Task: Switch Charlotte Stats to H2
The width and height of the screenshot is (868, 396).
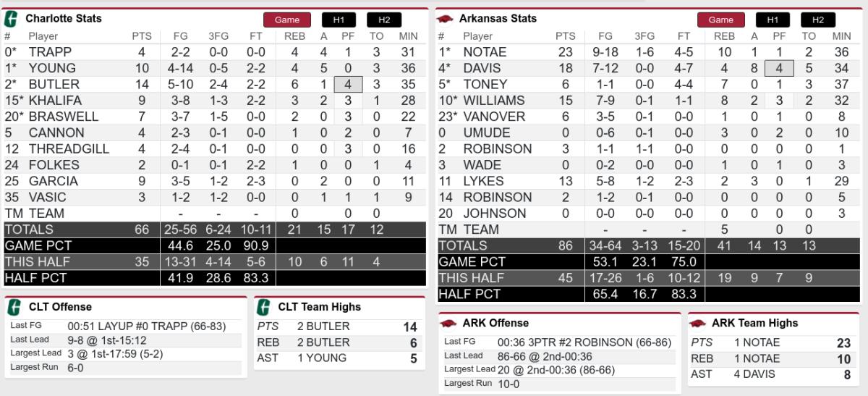Action: [x=384, y=20]
